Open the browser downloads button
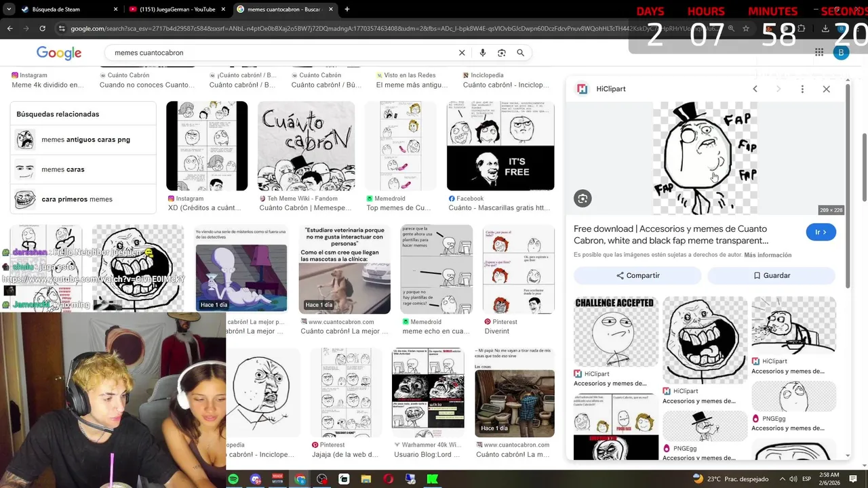Image resolution: width=868 pixels, height=488 pixels. [x=825, y=28]
